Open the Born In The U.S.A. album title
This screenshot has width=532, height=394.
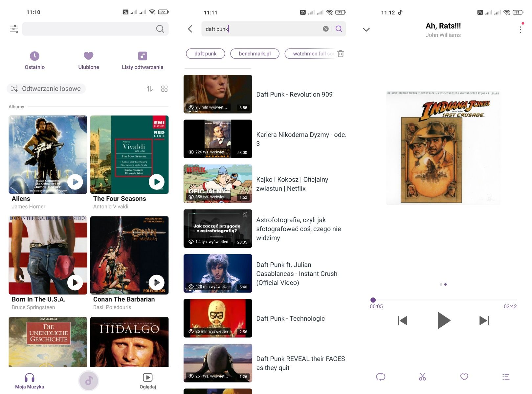38,299
